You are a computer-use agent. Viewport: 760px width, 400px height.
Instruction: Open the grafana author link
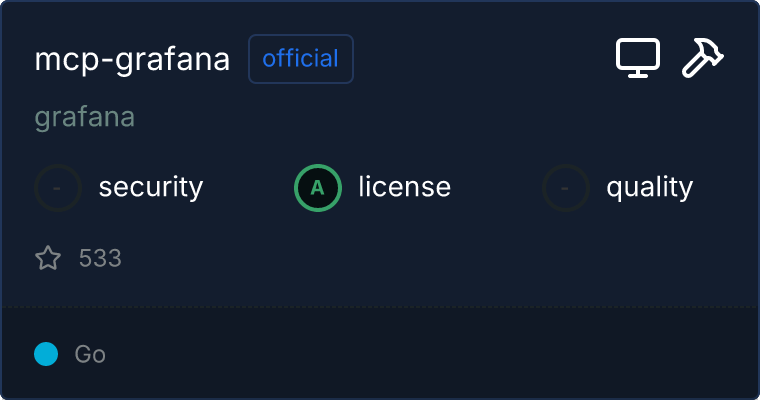coord(85,117)
